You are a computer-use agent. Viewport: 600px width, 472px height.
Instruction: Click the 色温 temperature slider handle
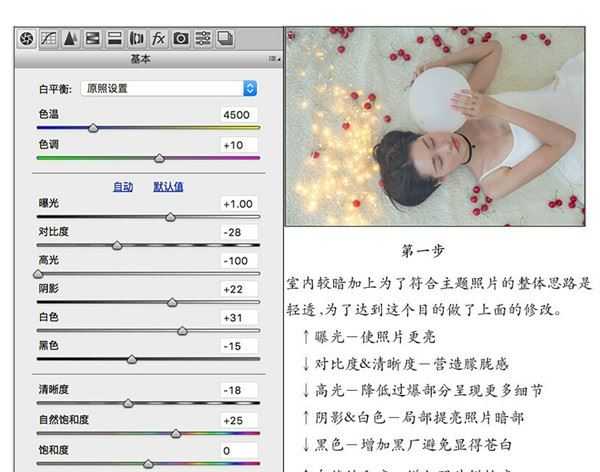pyautogui.click(x=93, y=128)
